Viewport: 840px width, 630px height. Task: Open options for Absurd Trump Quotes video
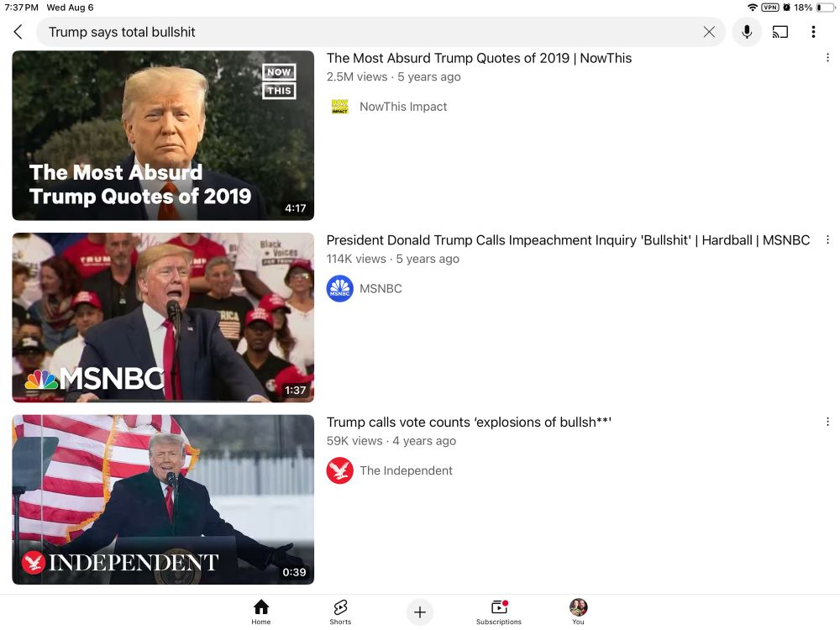827,58
